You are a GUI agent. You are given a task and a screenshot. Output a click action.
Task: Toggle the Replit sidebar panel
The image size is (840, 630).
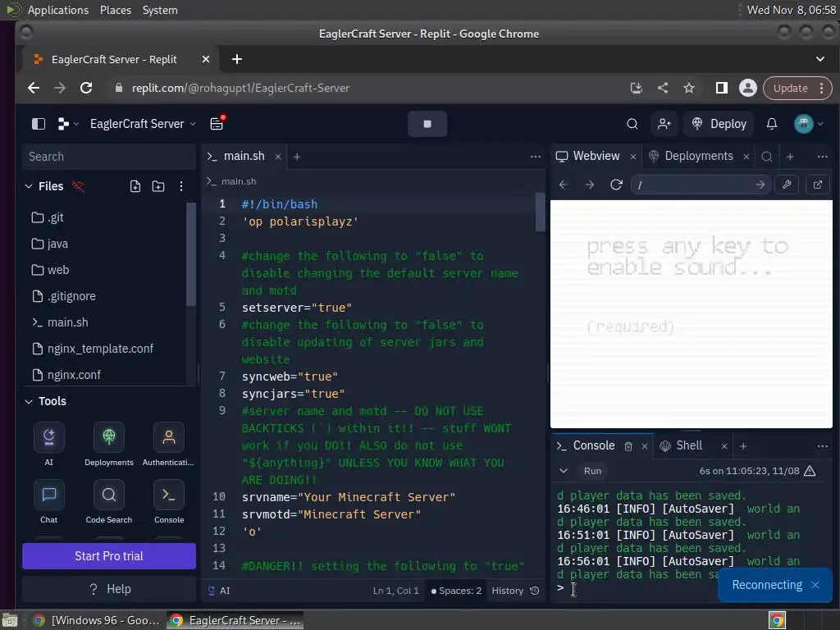click(39, 124)
